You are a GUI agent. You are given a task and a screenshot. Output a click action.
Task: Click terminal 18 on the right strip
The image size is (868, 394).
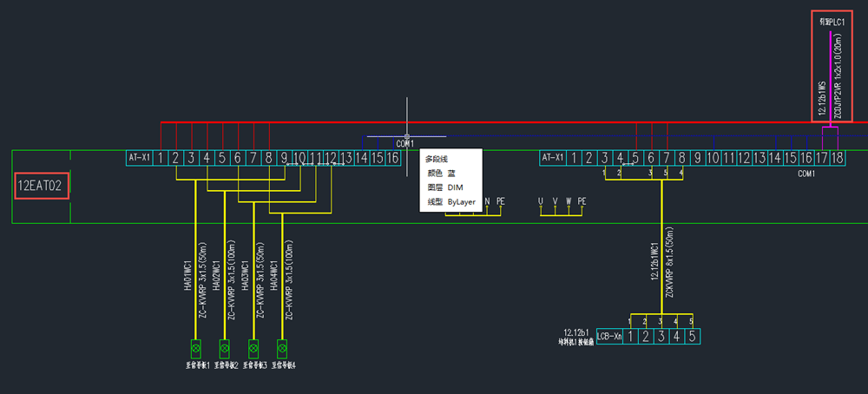coord(837,158)
